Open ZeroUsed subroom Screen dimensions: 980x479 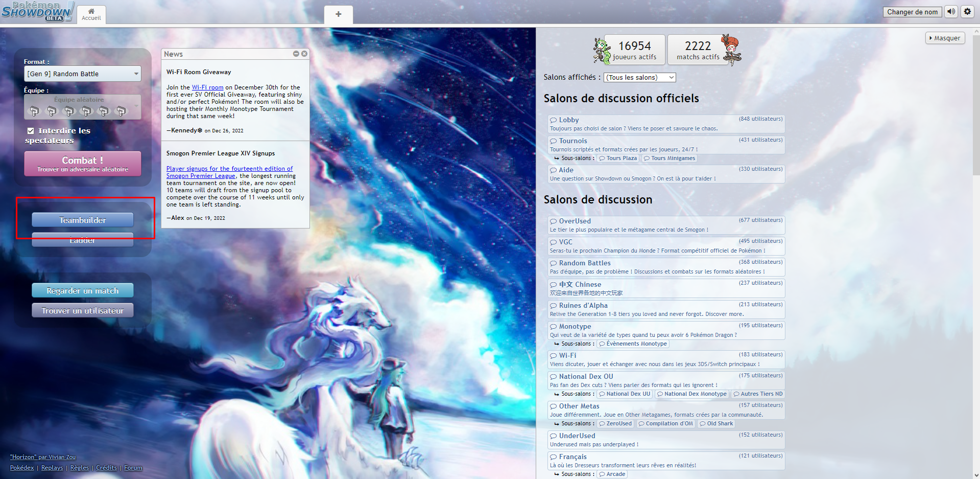(x=615, y=424)
